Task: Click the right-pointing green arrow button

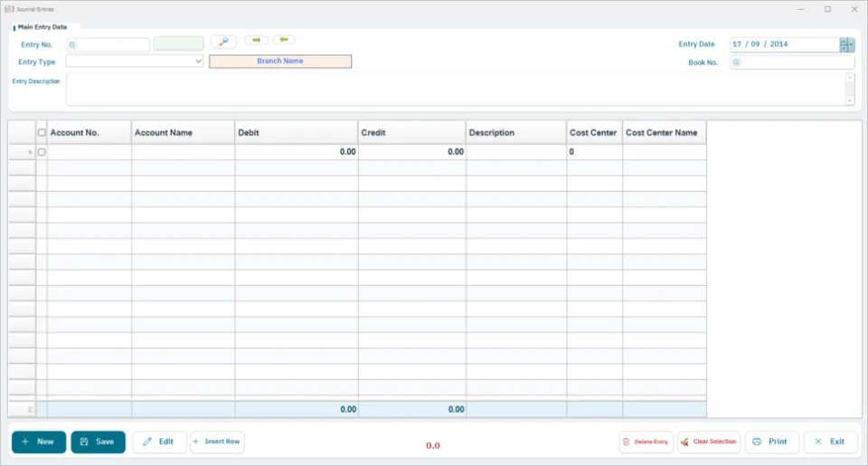Action: point(256,40)
